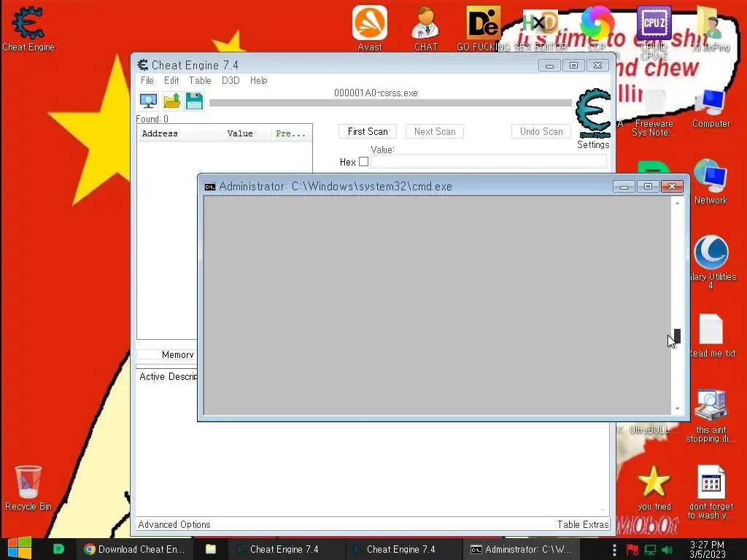Toggle the Hex checkbox
This screenshot has width=747, height=560.
click(363, 162)
